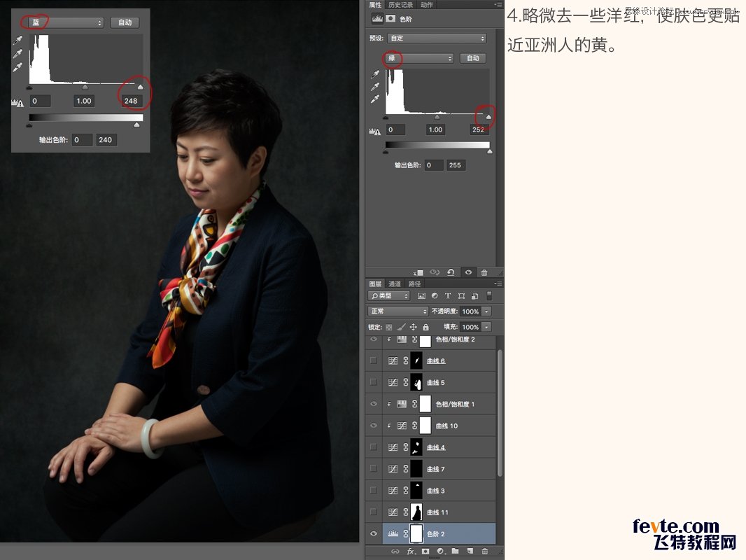This screenshot has width=746, height=560.
Task: Switch to the 历史记录 tab
Action: point(400,5)
